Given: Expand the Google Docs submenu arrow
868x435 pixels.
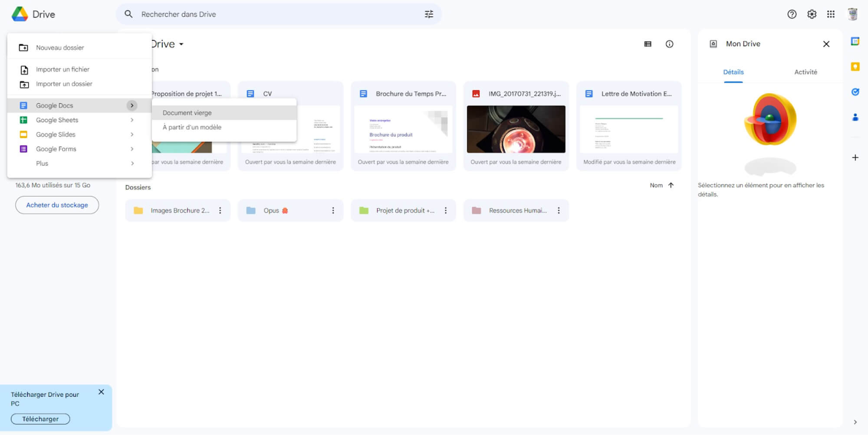Looking at the screenshot, I should pyautogui.click(x=132, y=105).
